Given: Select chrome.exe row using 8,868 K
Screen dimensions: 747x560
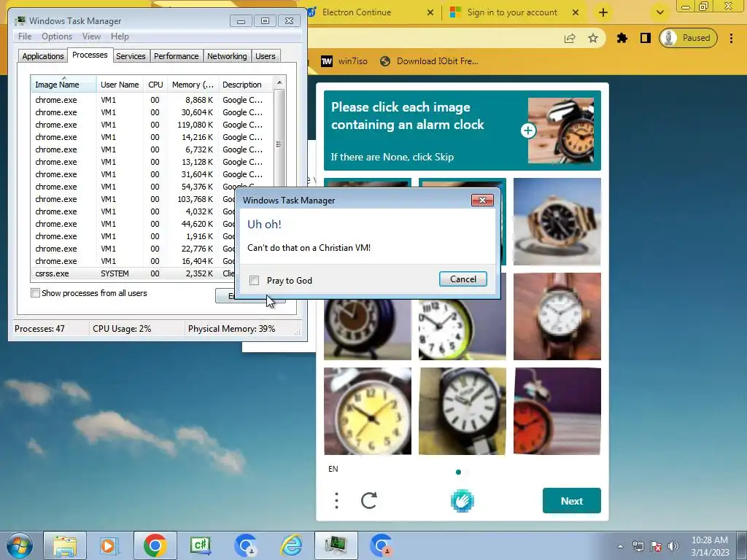Looking at the screenshot, I should 152,100.
